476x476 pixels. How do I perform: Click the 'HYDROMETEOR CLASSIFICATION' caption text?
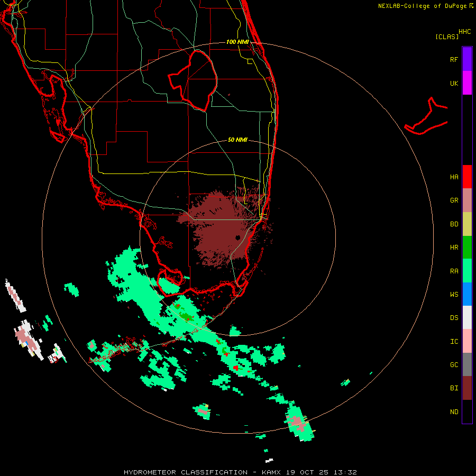point(186,472)
